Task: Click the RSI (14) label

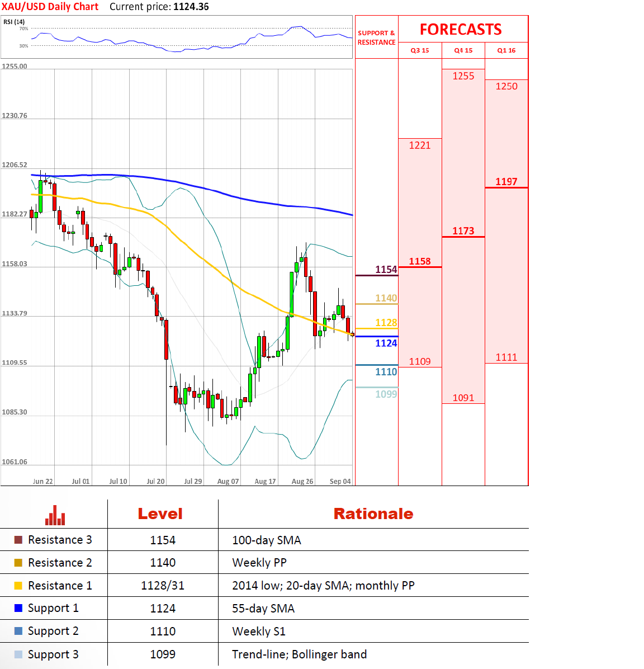Action: click(x=14, y=22)
